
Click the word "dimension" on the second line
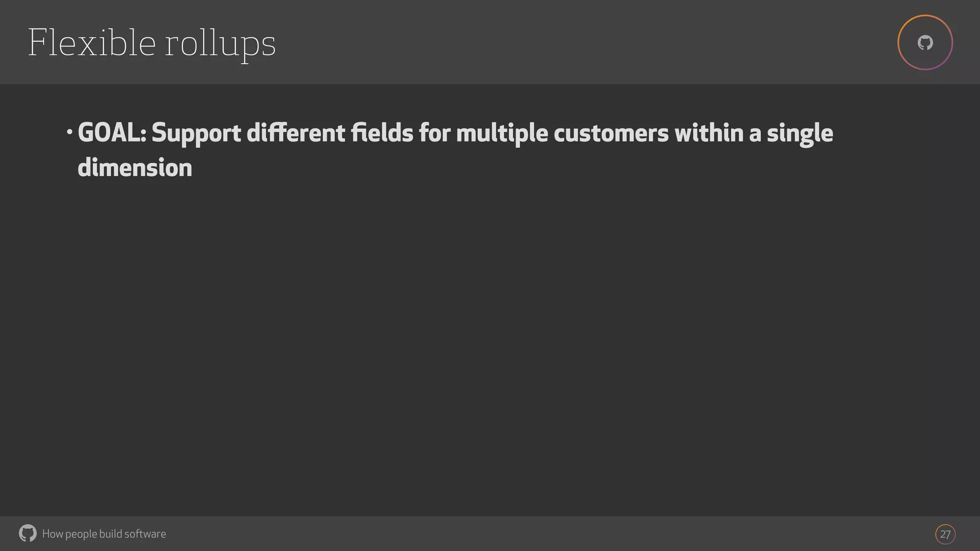tap(135, 168)
